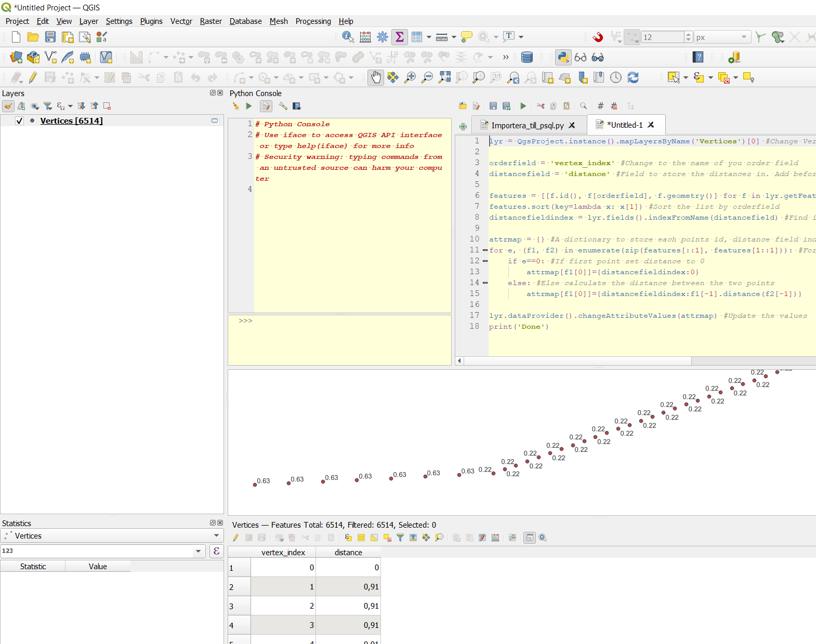
Task: Select the Zoom Out magnifier tool
Action: coord(427,77)
